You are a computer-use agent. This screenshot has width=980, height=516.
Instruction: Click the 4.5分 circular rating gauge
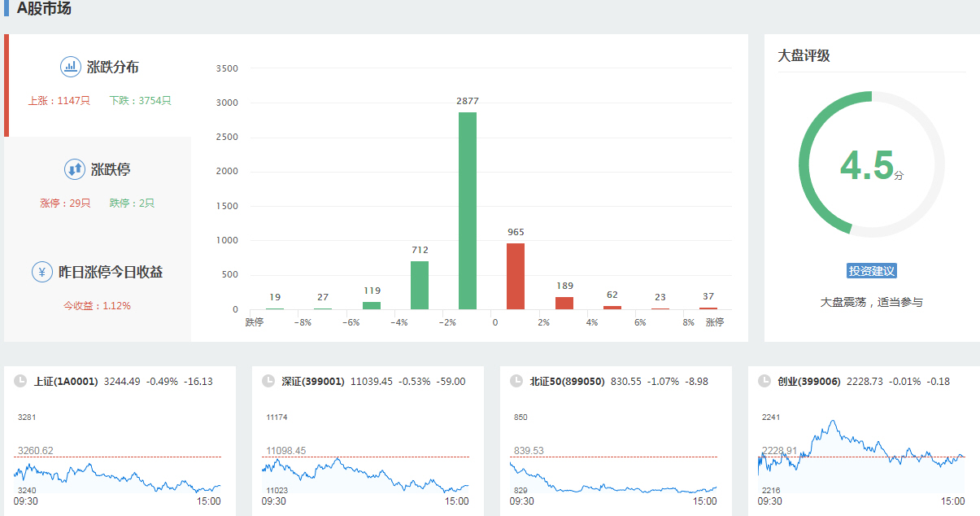(x=871, y=164)
